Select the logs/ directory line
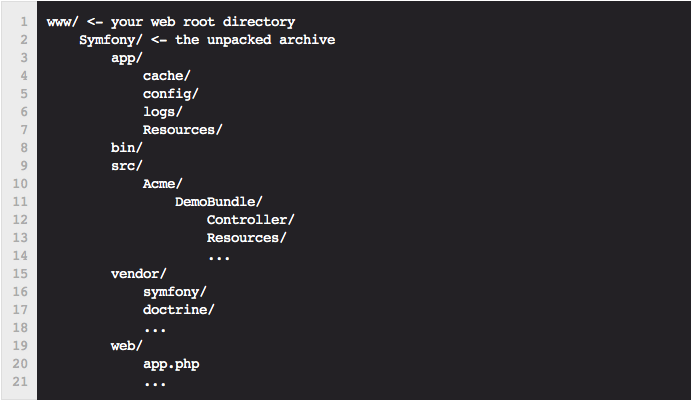The width and height of the screenshot is (692, 402). click(x=162, y=112)
